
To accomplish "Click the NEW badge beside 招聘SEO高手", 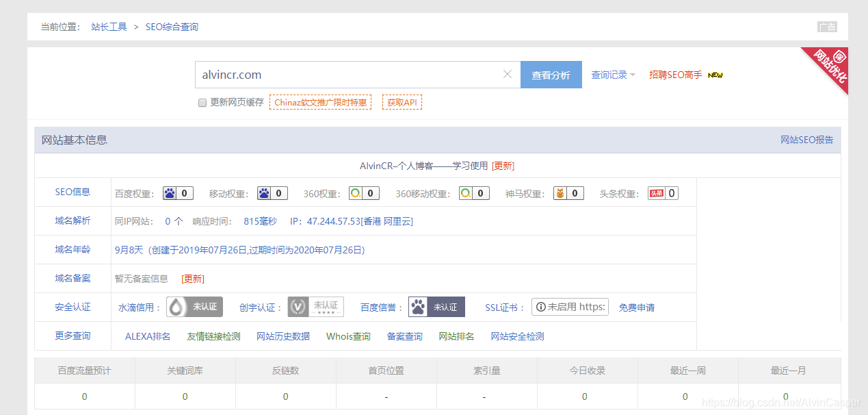I will coord(715,75).
